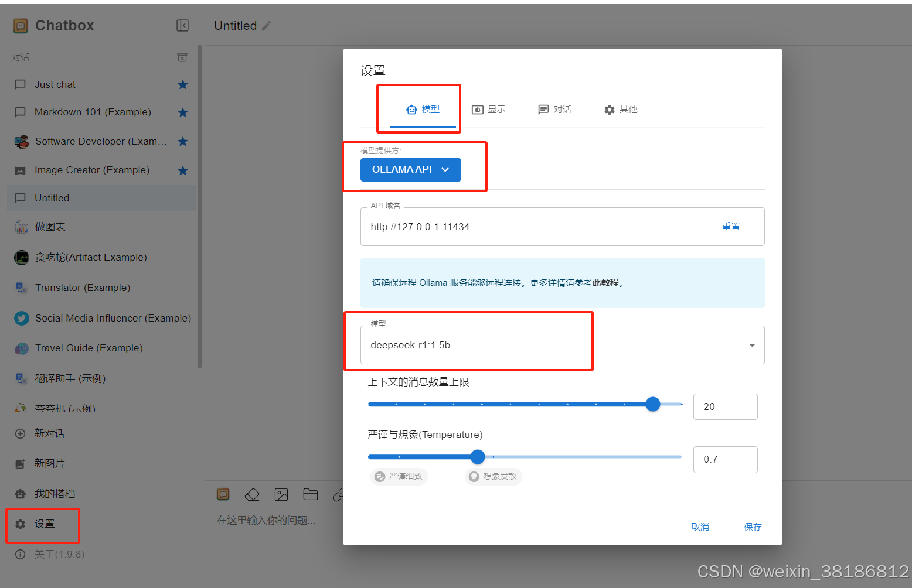Click the image attach icon in toolbar
The image size is (912, 588).
pos(281,495)
